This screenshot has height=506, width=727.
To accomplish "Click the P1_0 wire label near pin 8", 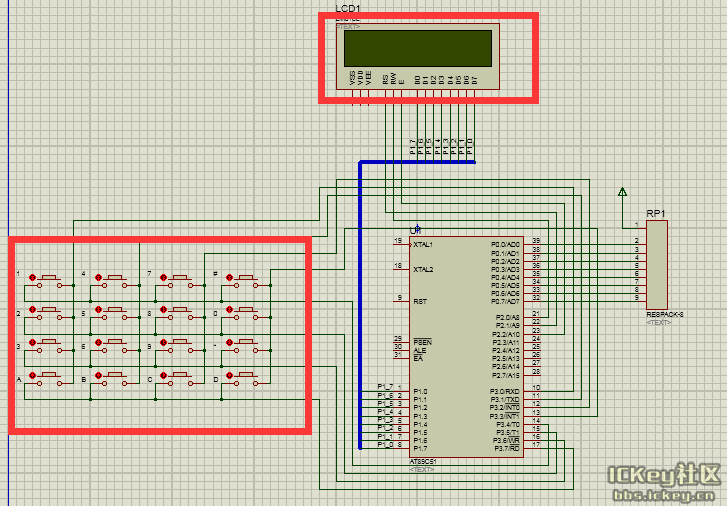I will coord(385,444).
